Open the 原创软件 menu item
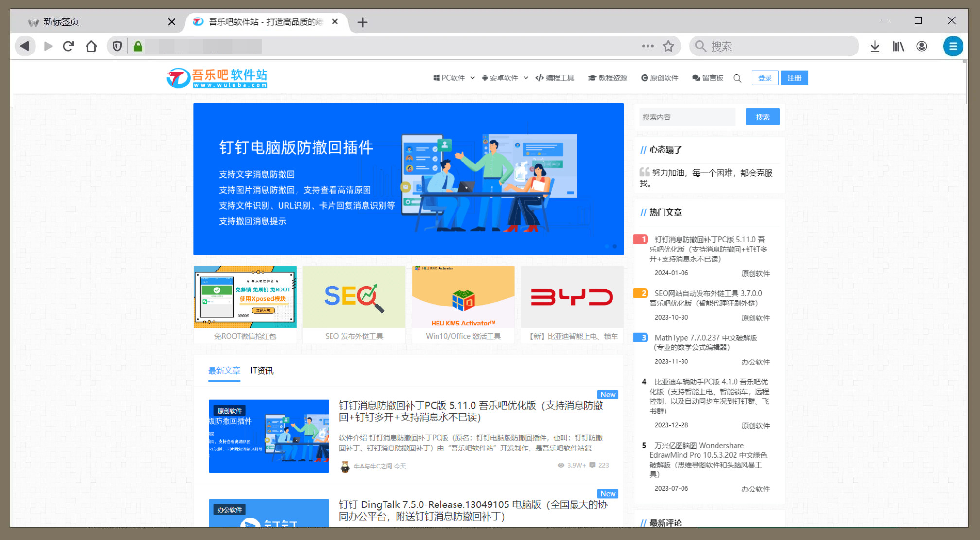Viewport: 980px width, 540px height. coord(660,78)
